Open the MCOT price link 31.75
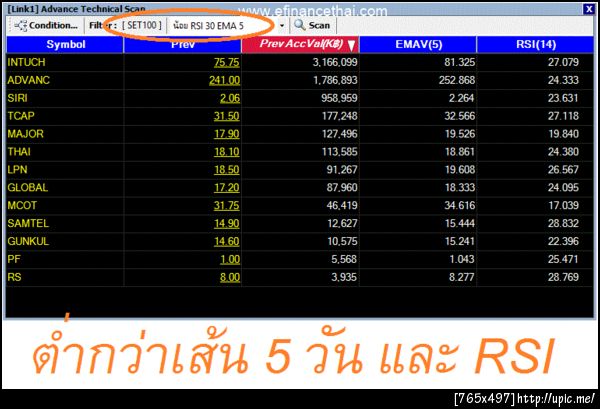 (226, 205)
